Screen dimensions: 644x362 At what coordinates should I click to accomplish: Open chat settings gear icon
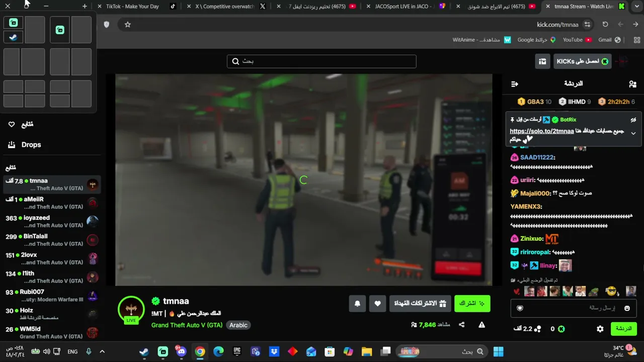[600, 329]
